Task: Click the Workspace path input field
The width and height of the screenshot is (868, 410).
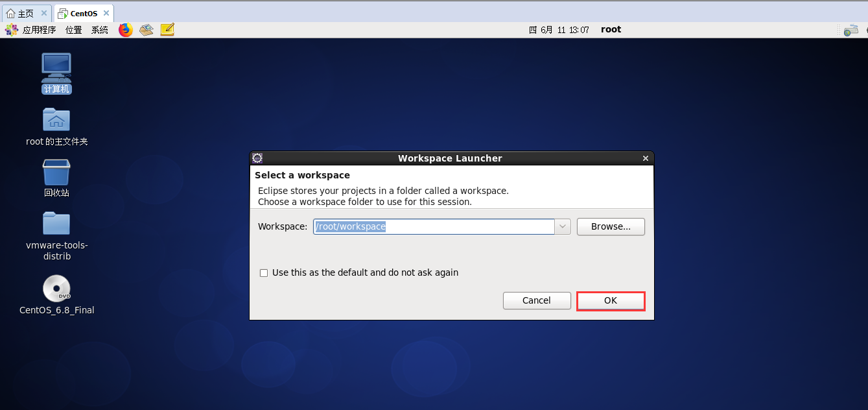Action: [x=434, y=226]
